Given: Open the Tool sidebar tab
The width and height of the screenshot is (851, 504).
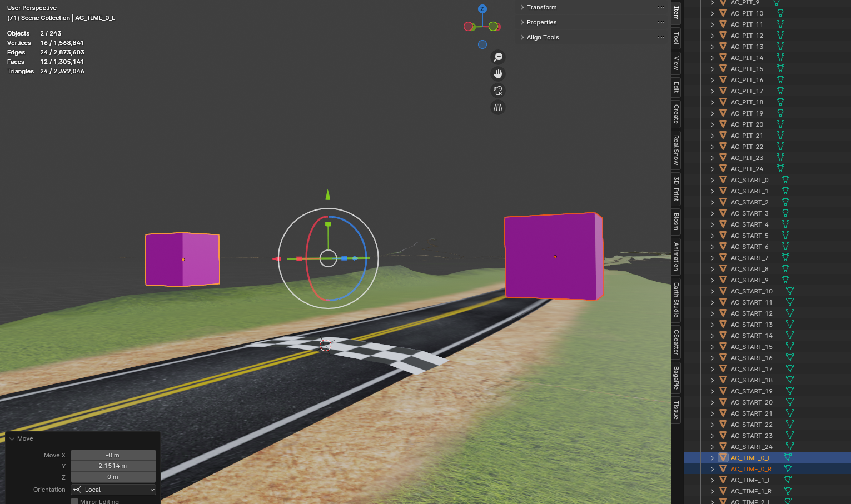Looking at the screenshot, I should pyautogui.click(x=676, y=38).
